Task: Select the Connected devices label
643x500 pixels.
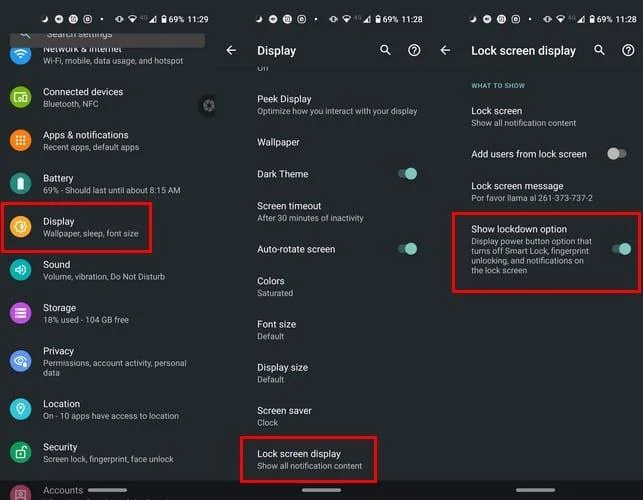Action: [83, 92]
